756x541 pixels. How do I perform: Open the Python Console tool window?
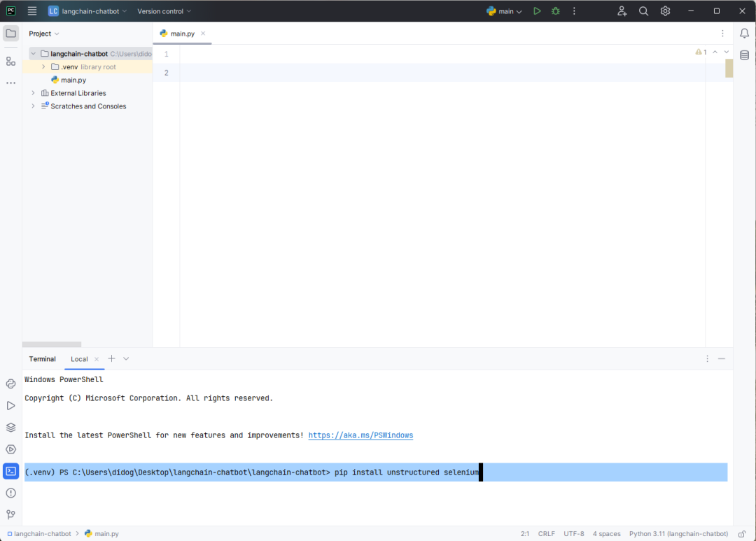pyautogui.click(x=10, y=384)
